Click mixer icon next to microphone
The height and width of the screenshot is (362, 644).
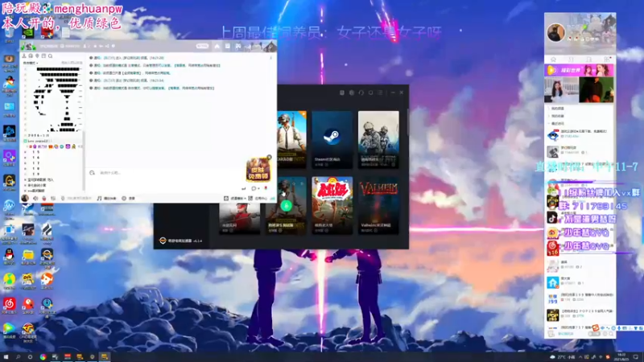52,198
